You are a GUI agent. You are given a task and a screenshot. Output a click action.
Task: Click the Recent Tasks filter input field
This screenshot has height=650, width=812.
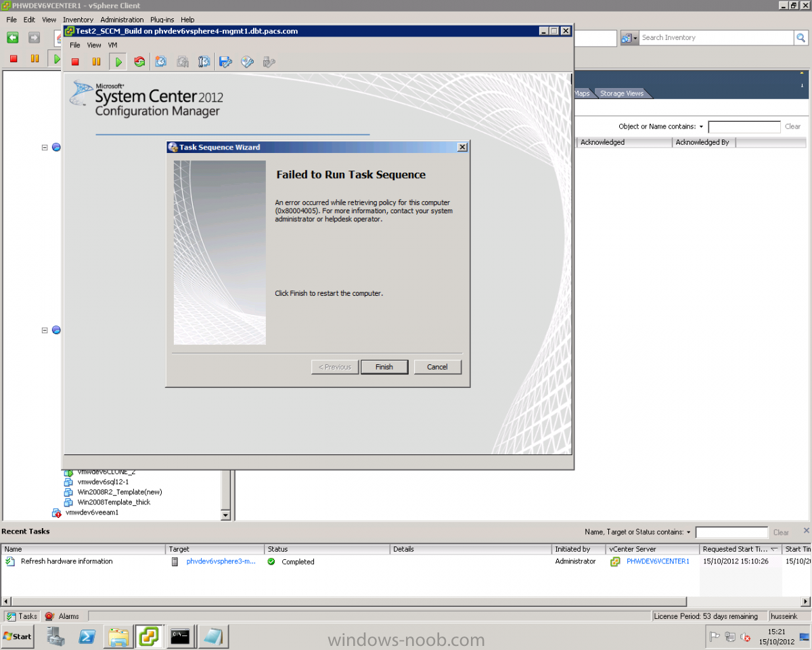pyautogui.click(x=732, y=532)
